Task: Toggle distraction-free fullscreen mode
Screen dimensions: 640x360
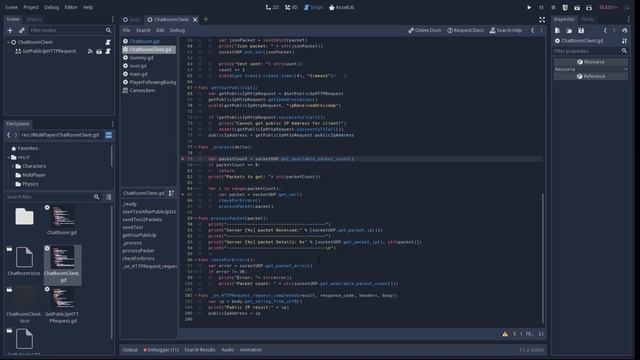Action: tap(542, 20)
